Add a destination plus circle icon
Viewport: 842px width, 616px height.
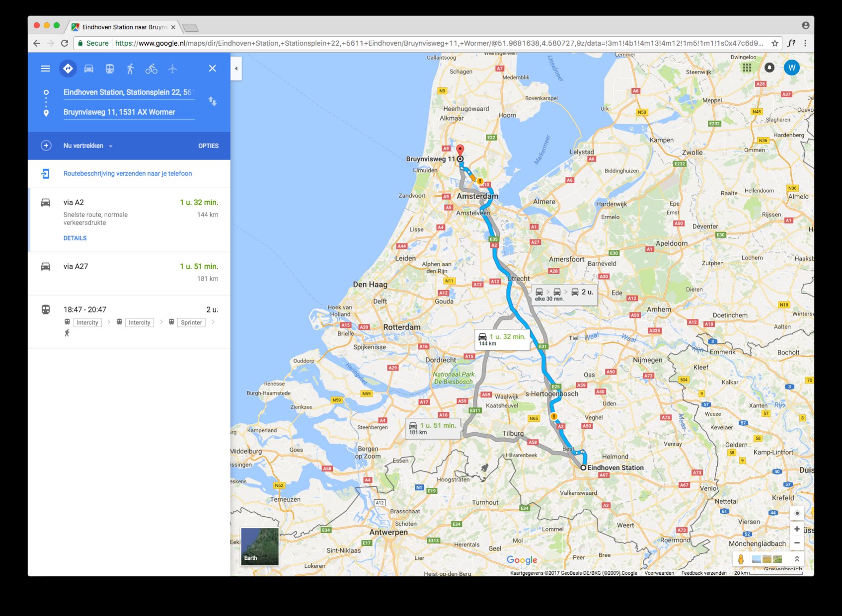[x=46, y=146]
